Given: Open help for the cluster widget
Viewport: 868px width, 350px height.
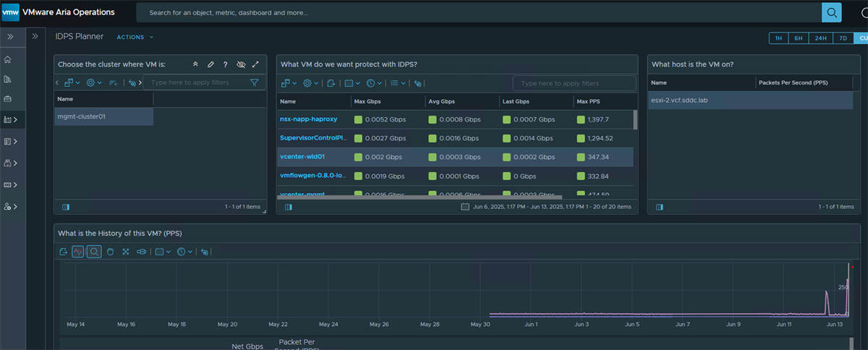Looking at the screenshot, I should (x=226, y=64).
